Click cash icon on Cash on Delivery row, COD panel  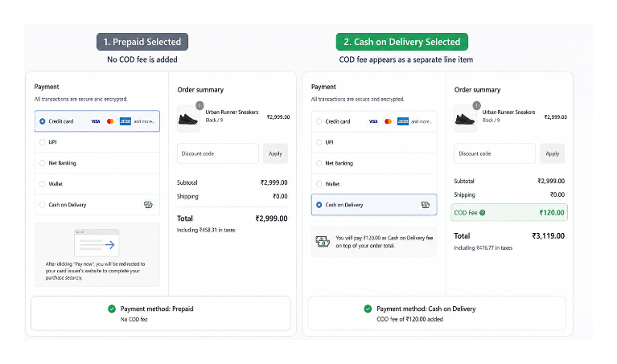click(x=426, y=204)
